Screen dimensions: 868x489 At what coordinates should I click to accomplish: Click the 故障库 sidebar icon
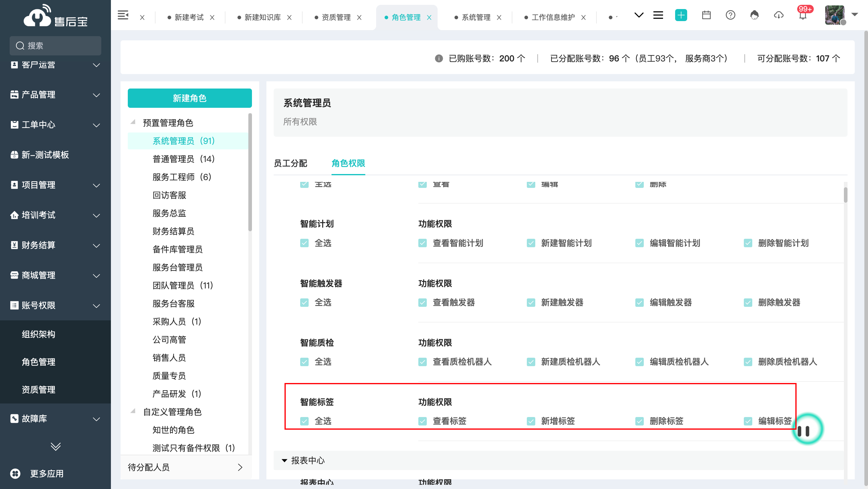pos(14,419)
